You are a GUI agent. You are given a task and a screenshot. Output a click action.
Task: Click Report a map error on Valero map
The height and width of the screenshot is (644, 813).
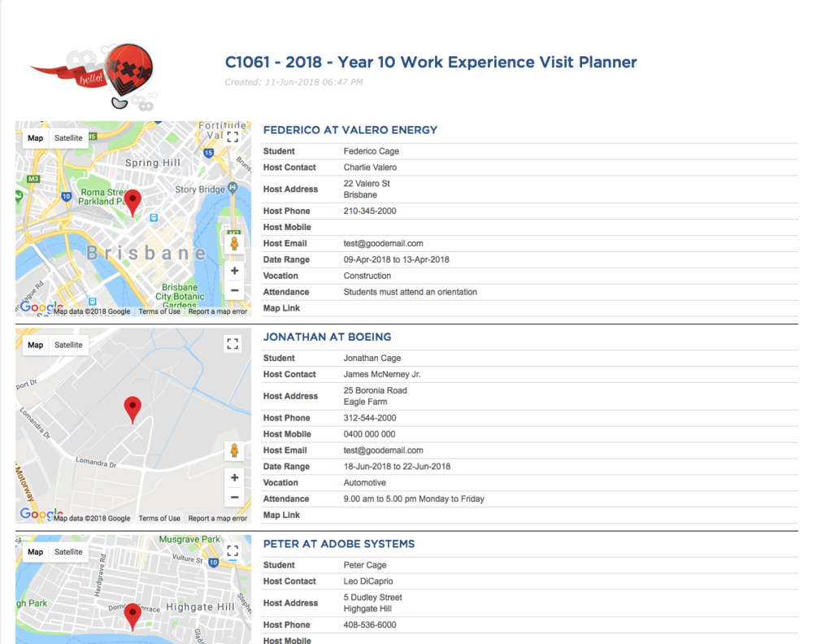pyautogui.click(x=218, y=311)
